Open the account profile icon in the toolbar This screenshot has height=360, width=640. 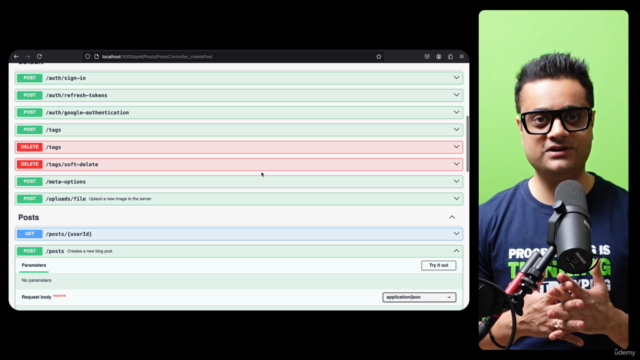439,57
